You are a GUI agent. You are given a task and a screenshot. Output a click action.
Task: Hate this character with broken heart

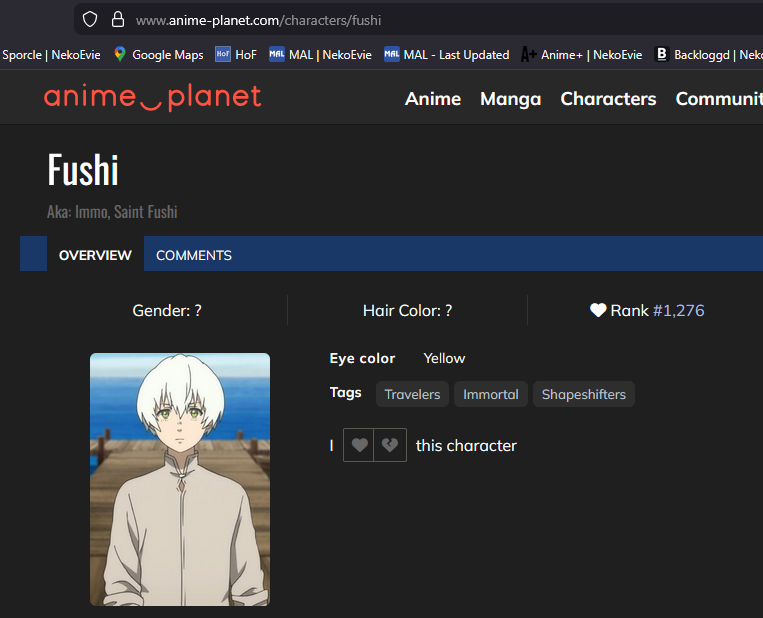click(x=390, y=445)
